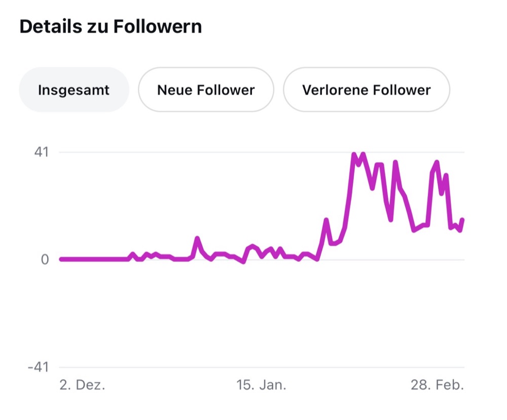The width and height of the screenshot is (507, 420).
Task: Tap the late-February peak on the purple line
Action: tap(437, 163)
